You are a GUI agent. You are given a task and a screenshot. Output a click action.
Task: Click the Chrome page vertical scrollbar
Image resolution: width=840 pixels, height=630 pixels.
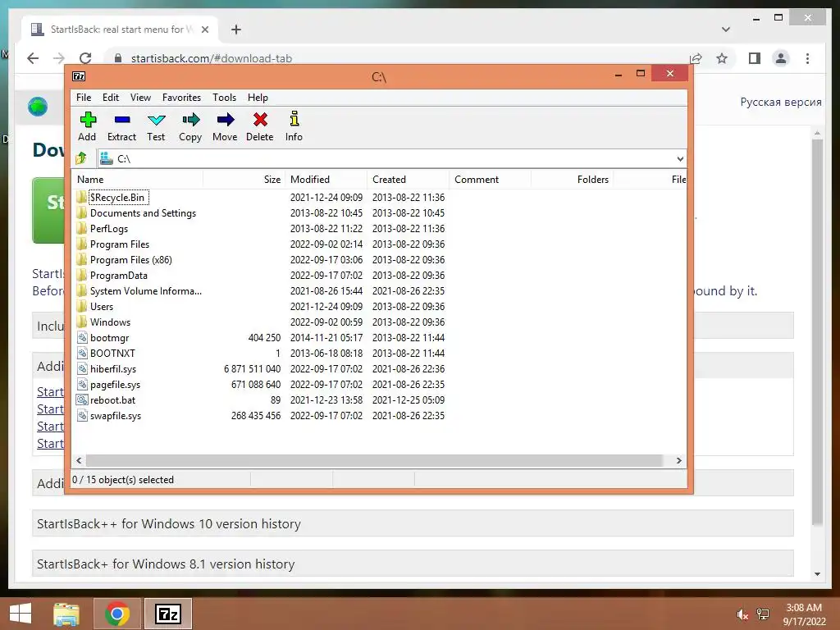(x=817, y=332)
